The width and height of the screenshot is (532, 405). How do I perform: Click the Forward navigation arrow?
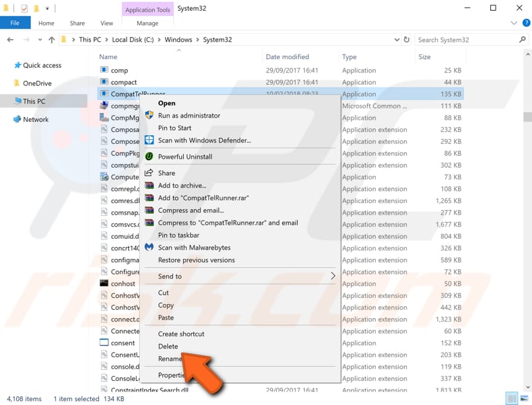point(26,40)
